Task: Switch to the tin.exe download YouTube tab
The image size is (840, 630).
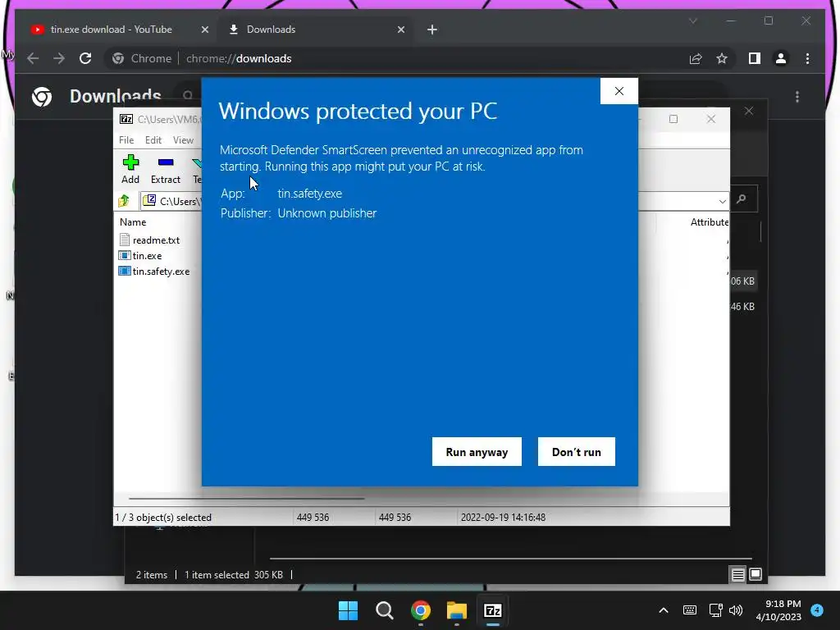Action: pyautogui.click(x=112, y=30)
